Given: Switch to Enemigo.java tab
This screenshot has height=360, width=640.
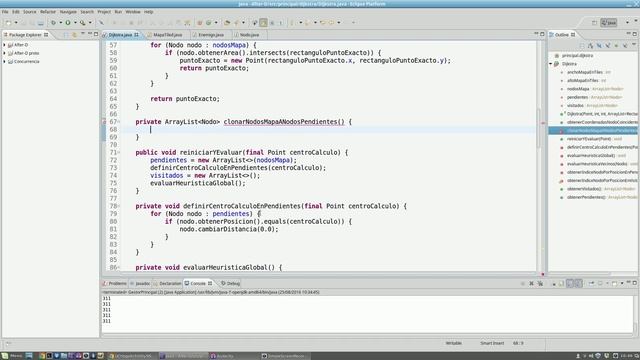Looking at the screenshot, I should [211, 35].
